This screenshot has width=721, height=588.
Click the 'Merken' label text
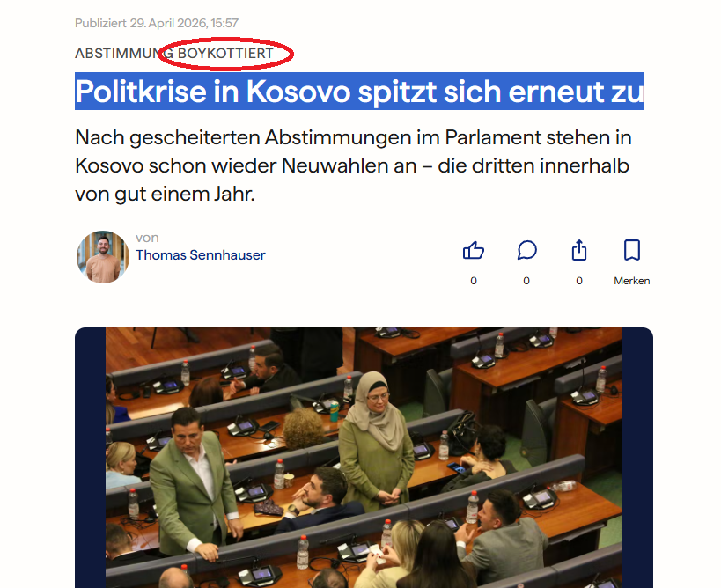click(632, 281)
